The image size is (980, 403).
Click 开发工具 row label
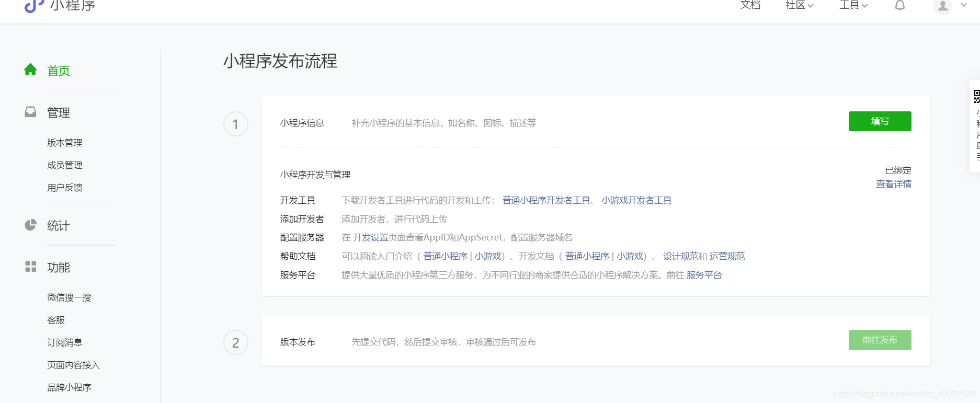(298, 200)
